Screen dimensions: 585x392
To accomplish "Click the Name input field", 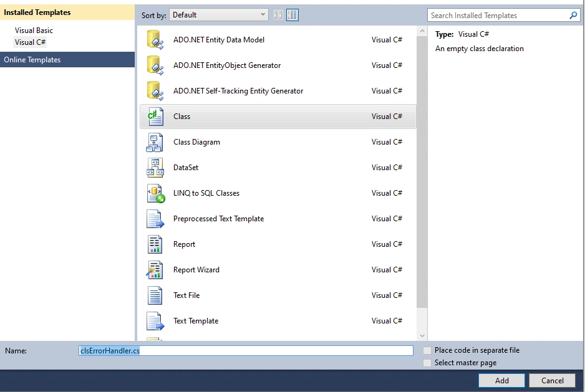I will (246, 351).
